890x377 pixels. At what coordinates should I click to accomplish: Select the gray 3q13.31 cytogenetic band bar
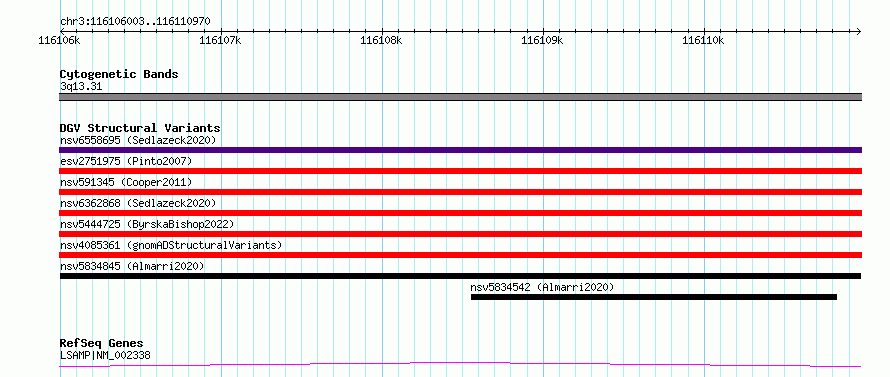(460, 97)
